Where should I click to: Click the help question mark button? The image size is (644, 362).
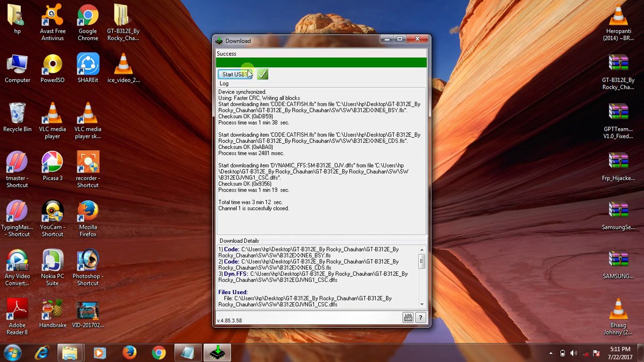[x=421, y=317]
